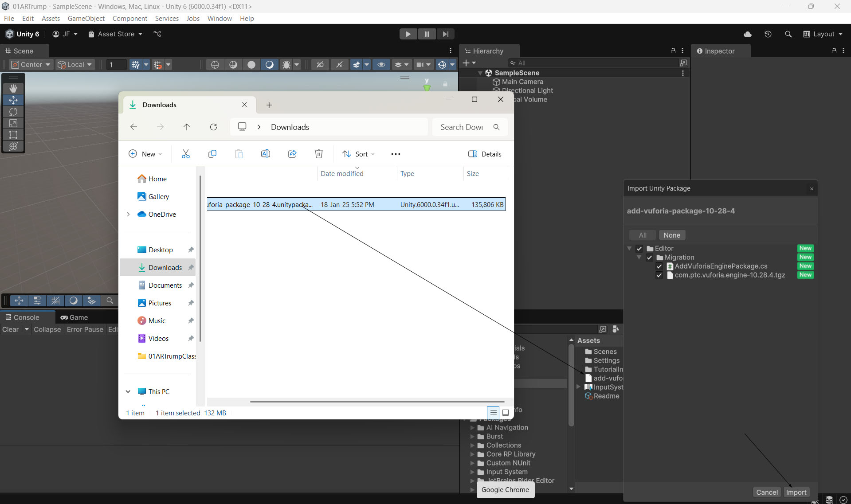Select the Rotate tool in Scene toolbar
The height and width of the screenshot is (504, 851).
point(13,112)
